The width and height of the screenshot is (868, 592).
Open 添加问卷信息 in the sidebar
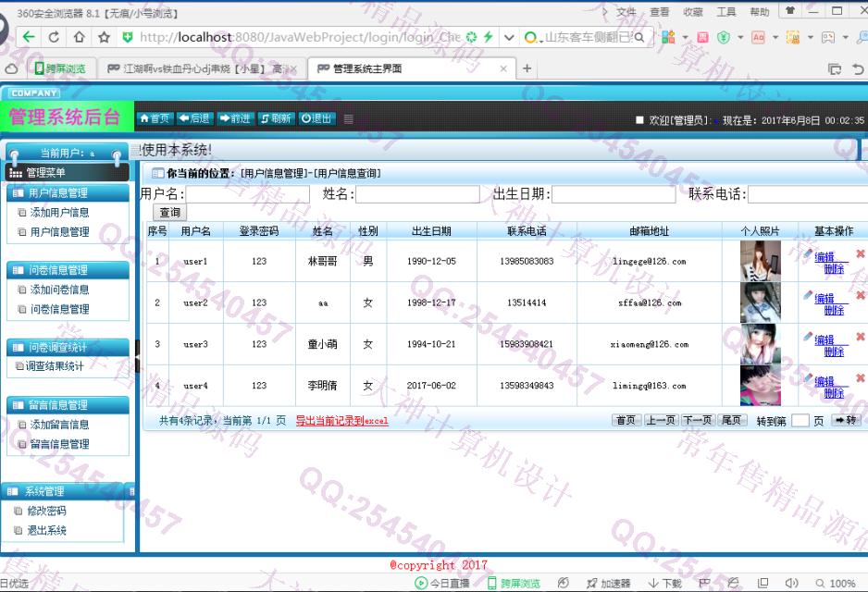point(59,290)
